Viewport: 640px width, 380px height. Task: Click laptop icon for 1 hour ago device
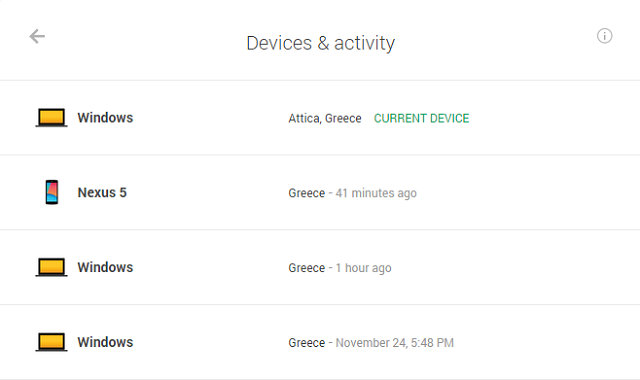(x=51, y=267)
